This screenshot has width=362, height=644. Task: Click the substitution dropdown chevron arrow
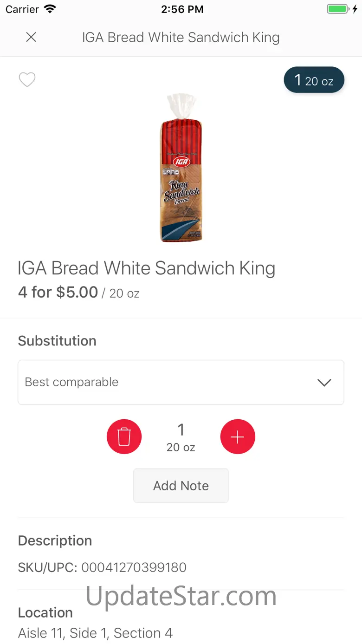pyautogui.click(x=324, y=382)
